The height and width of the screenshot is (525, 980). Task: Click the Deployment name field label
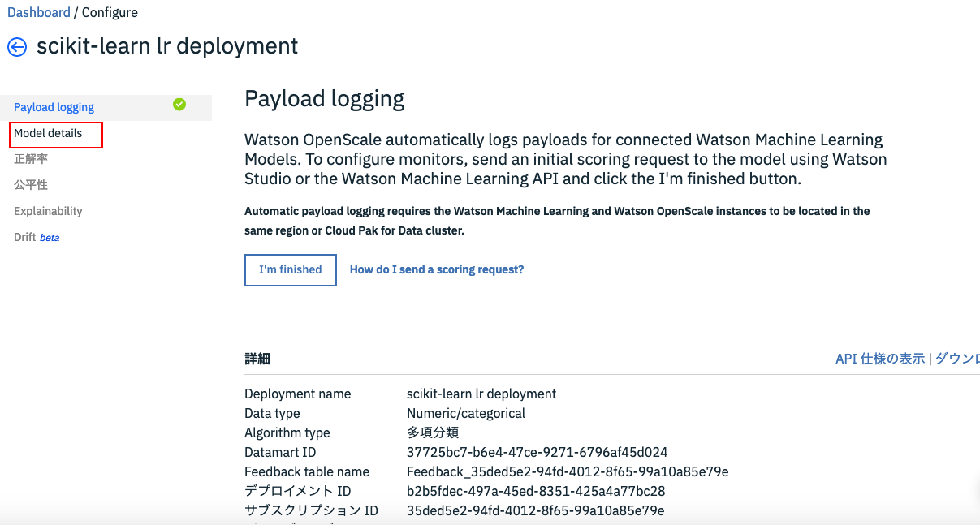pyautogui.click(x=298, y=394)
